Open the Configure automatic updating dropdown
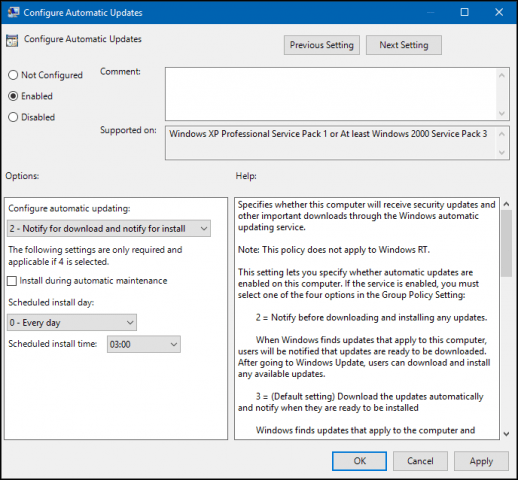Viewport: 518px width, 480px height. pyautogui.click(x=109, y=229)
